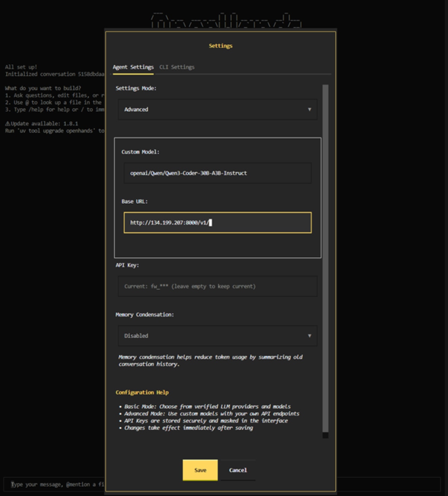Click the ASCII art logo at top
This screenshot has height=496, width=448.
coord(225,21)
